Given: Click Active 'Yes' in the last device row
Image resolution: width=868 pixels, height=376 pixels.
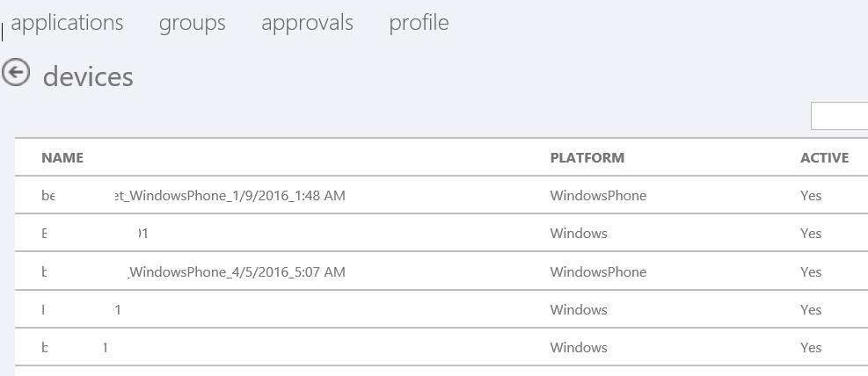Looking at the screenshot, I should coord(811,348).
